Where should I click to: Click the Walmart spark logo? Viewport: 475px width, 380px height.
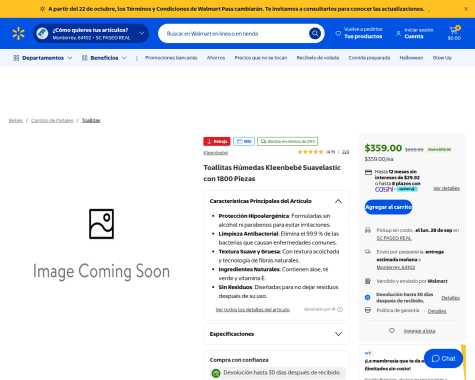[x=18, y=33]
